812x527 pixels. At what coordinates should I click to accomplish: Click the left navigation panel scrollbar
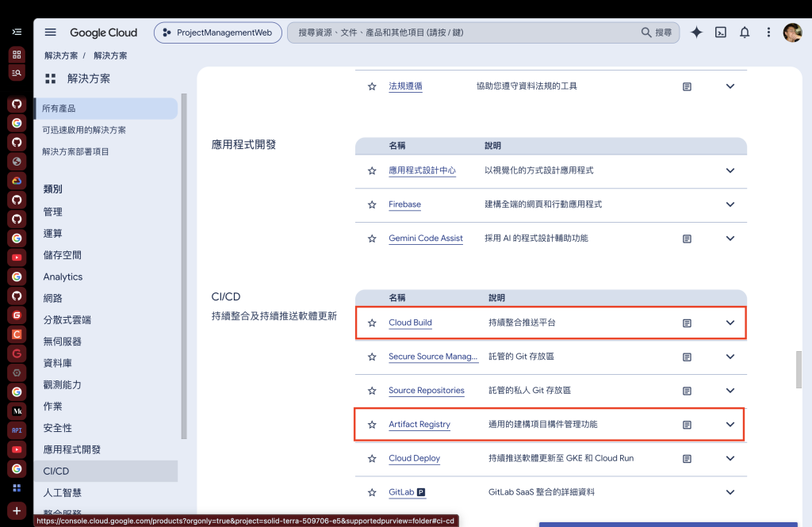(x=184, y=266)
